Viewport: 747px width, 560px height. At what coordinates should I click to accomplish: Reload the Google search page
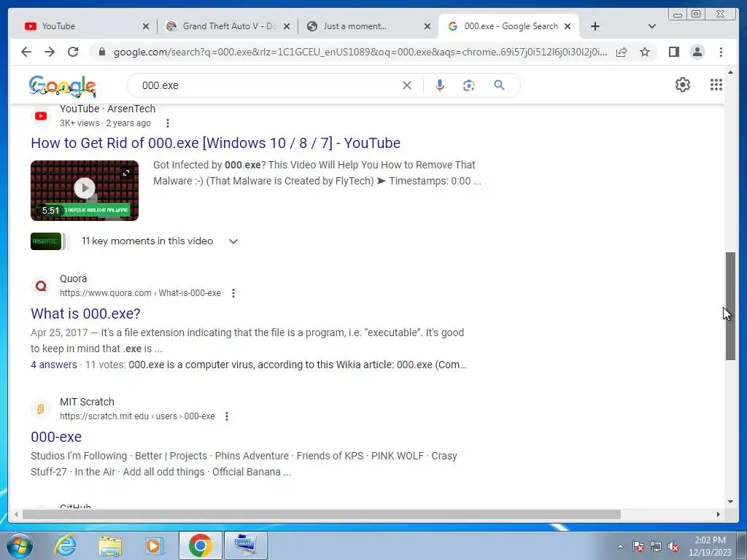[x=73, y=52]
